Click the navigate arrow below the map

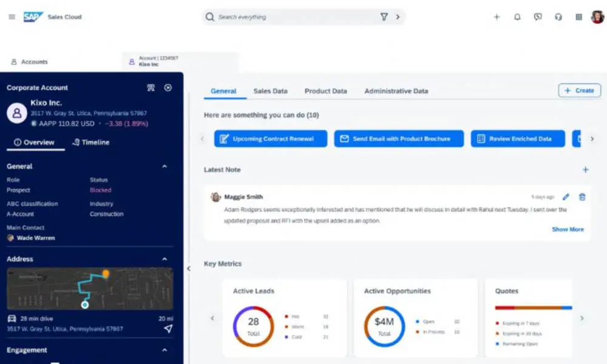coord(168,329)
